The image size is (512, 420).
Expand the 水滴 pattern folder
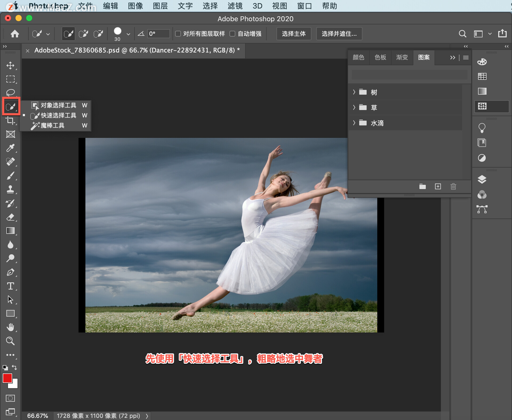tap(354, 123)
